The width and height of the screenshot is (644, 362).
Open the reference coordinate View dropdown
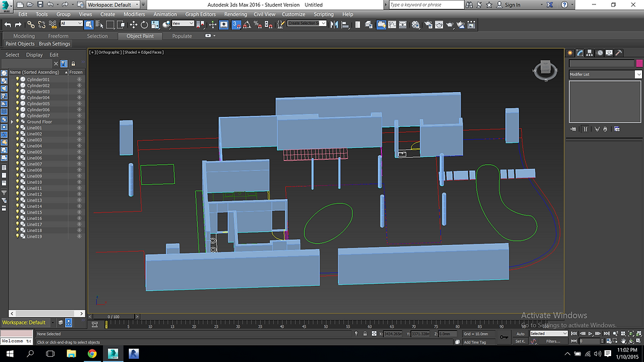coord(183,24)
